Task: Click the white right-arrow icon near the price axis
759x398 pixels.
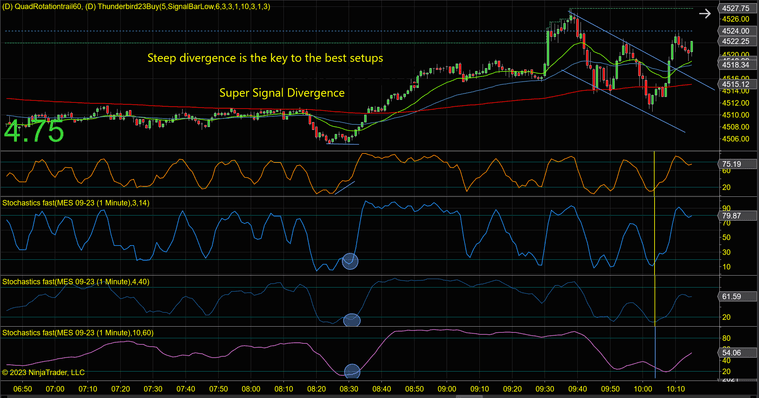Action: tap(705, 14)
